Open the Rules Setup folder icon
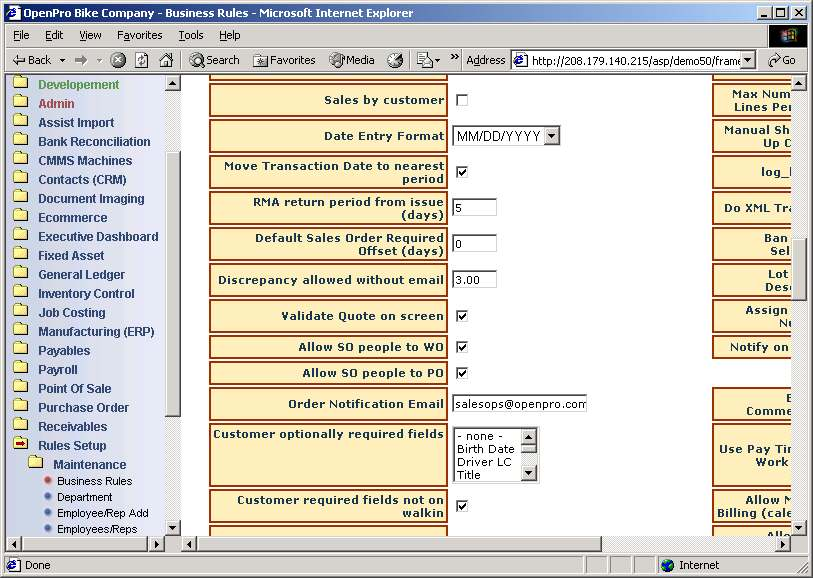Screen dimensions: 813x578 (x=21, y=445)
